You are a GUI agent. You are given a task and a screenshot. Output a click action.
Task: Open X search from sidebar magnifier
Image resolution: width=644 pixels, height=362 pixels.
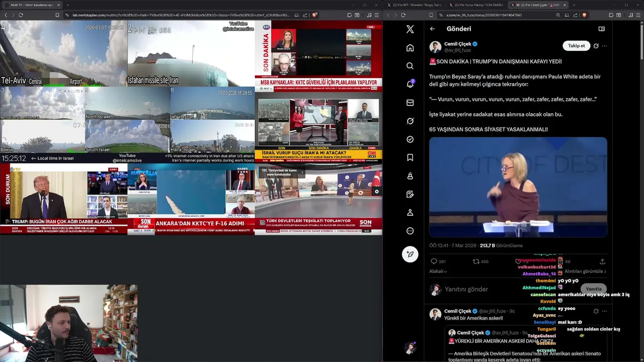(x=410, y=66)
